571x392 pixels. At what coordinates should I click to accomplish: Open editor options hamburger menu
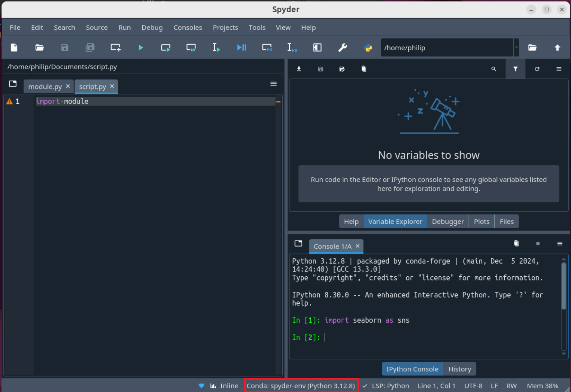pyautogui.click(x=274, y=84)
